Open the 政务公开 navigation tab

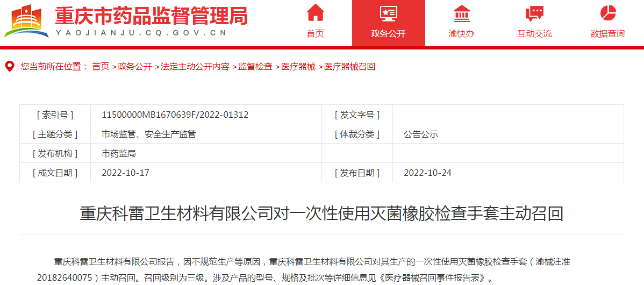[389, 24]
